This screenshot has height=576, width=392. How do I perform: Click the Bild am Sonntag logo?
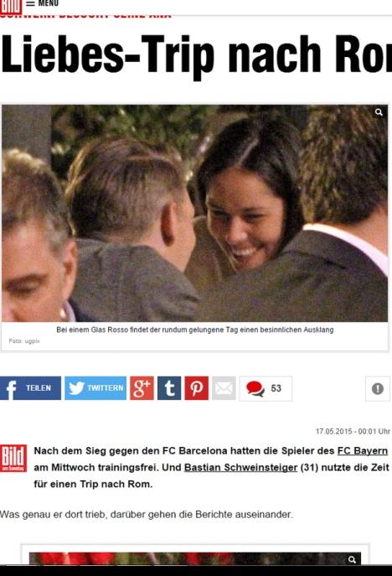(x=13, y=458)
